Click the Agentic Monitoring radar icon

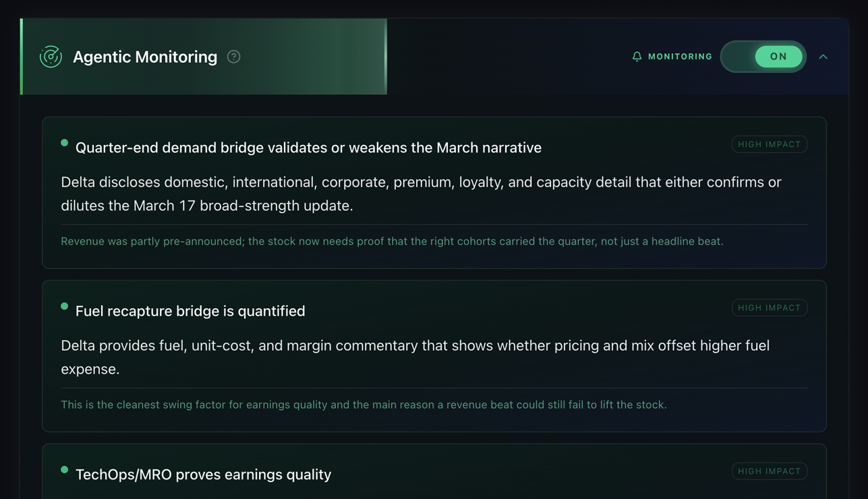coord(51,57)
